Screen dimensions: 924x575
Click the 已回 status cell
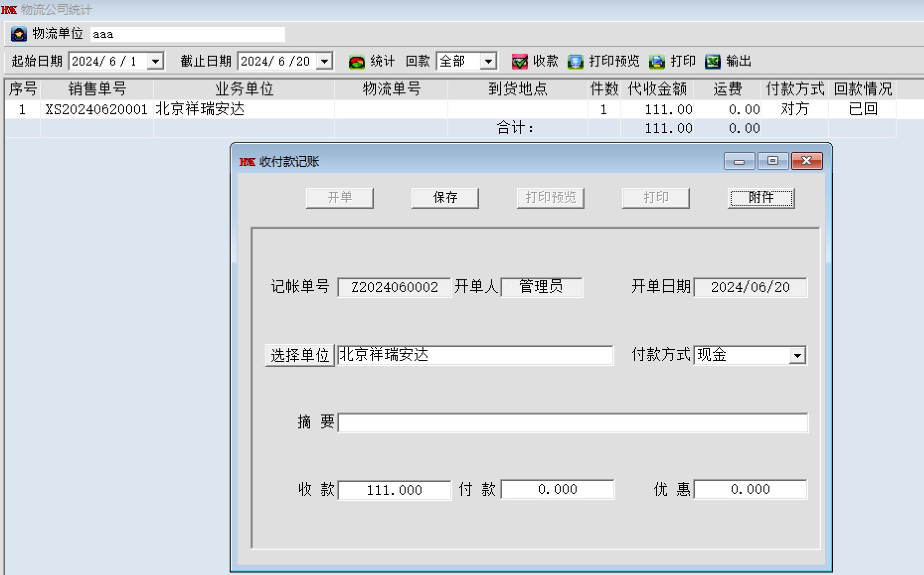coord(862,109)
